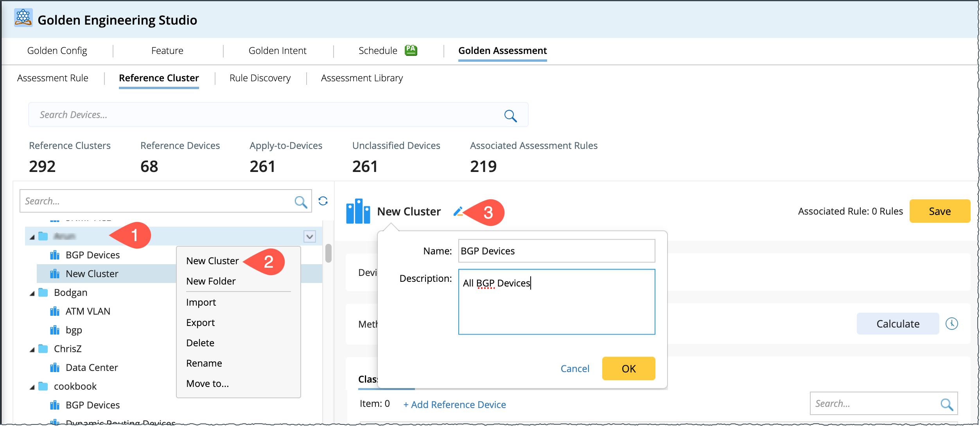Click the ATM VLAN cluster icon
Viewport: 980px width, 426px height.
coord(55,311)
